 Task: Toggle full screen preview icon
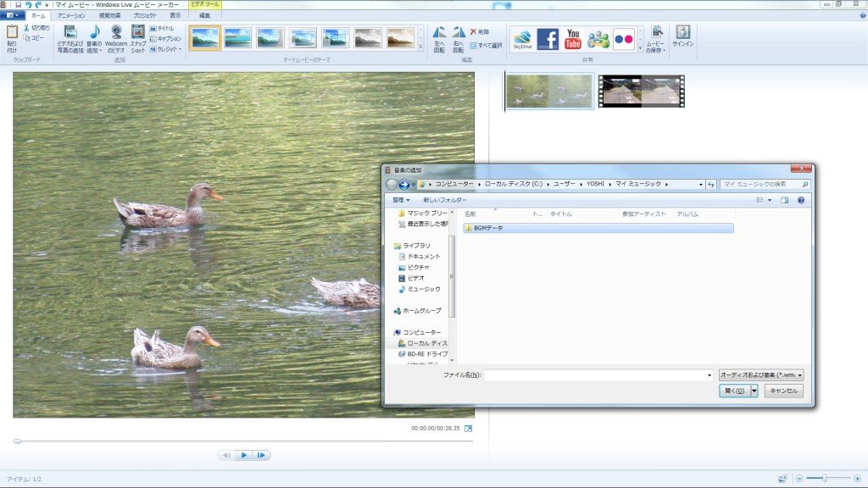468,428
